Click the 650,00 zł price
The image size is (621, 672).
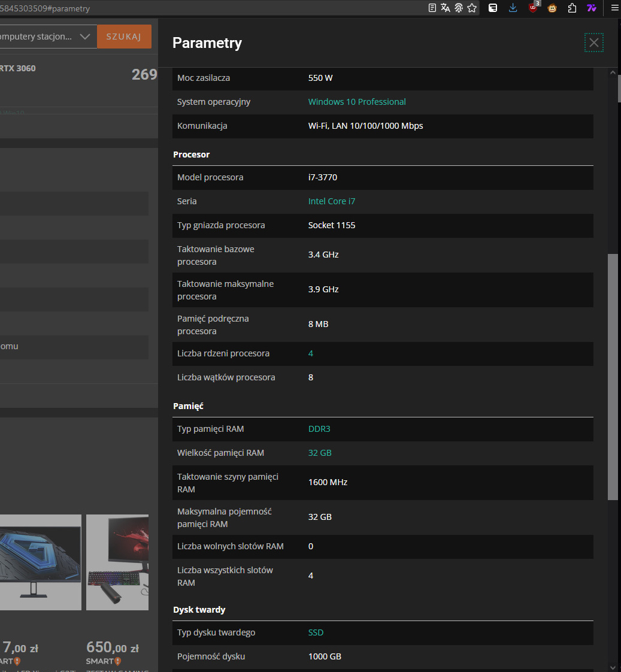pos(113,647)
